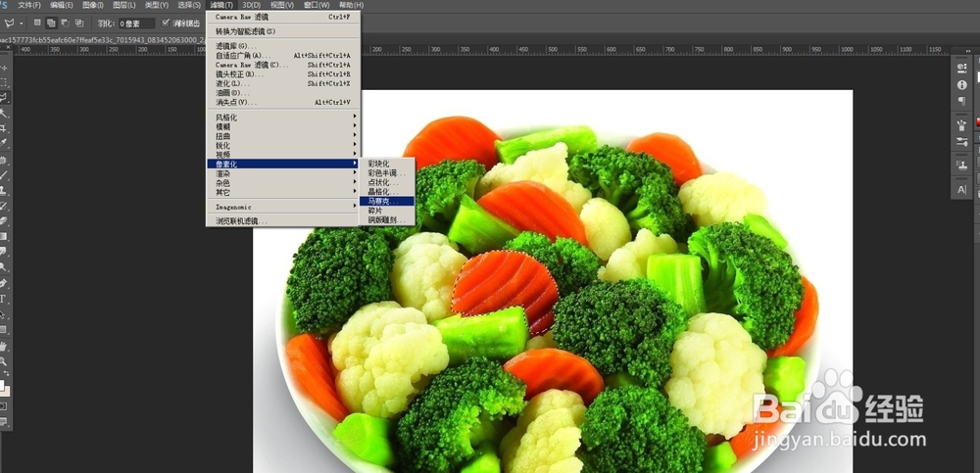Select the Polygonal Lasso tool in toolbox

tap(4, 98)
